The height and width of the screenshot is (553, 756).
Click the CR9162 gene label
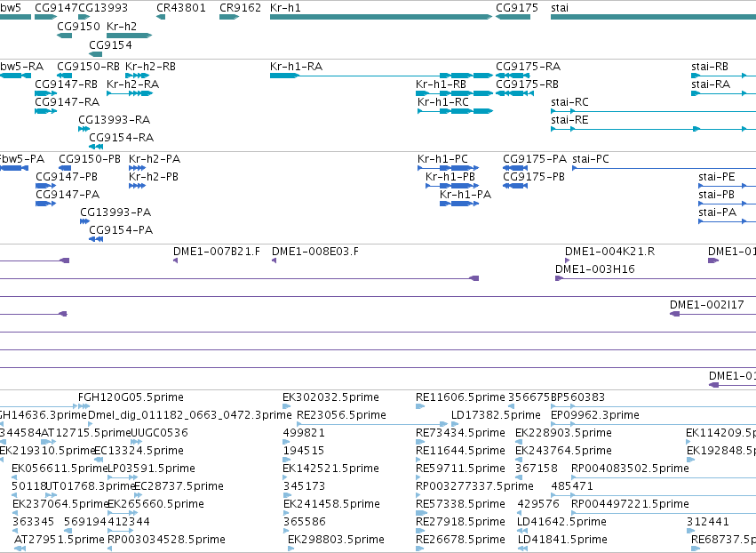pyautogui.click(x=240, y=8)
